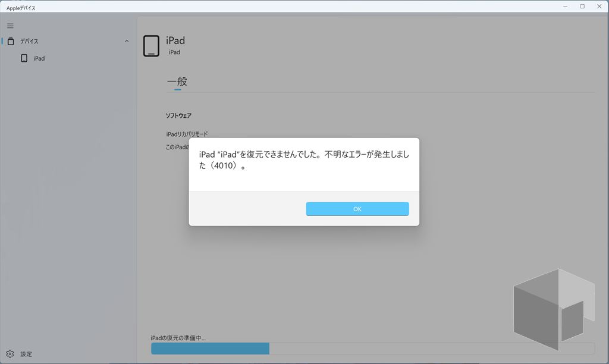Click the error message text with 4010
The width and height of the screenshot is (609, 364).
304,159
